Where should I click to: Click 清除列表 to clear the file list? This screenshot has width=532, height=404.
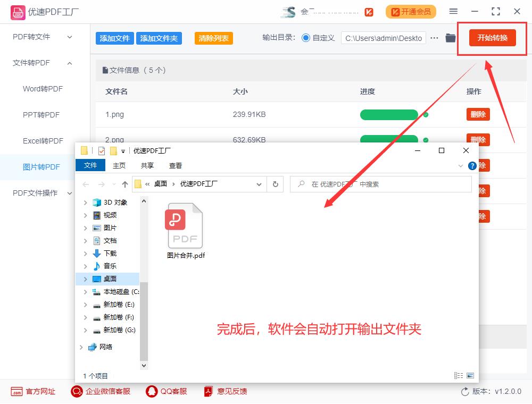213,38
